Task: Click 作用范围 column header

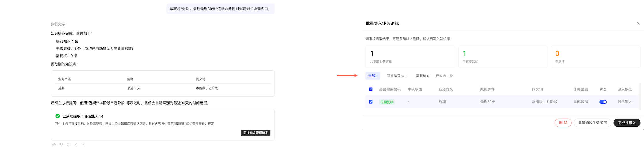Action: 581,89
